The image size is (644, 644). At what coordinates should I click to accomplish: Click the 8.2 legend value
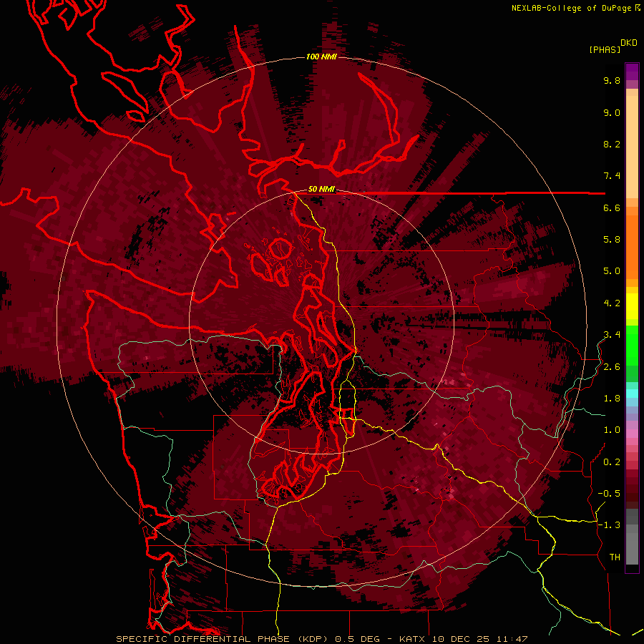[612, 144]
